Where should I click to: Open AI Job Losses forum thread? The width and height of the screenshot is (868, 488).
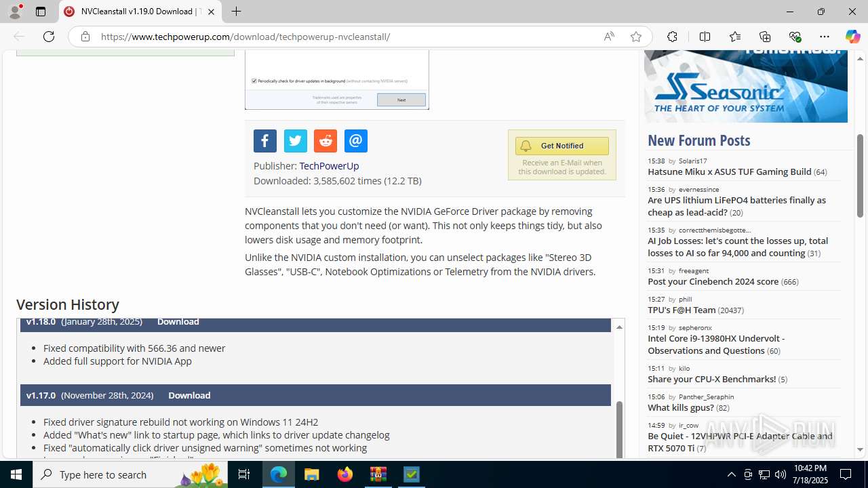point(738,247)
